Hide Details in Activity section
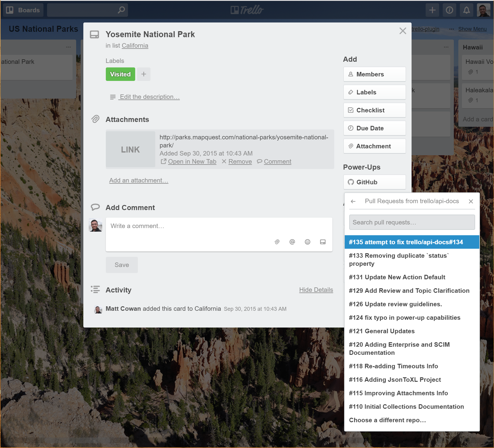The width and height of the screenshot is (494, 448). point(316,290)
